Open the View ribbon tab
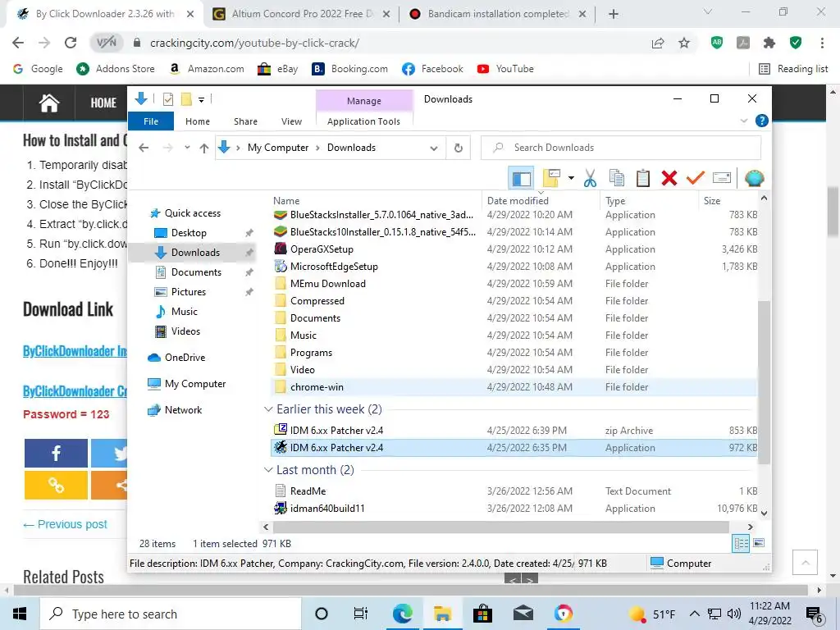This screenshot has height=630, width=840. pos(291,121)
